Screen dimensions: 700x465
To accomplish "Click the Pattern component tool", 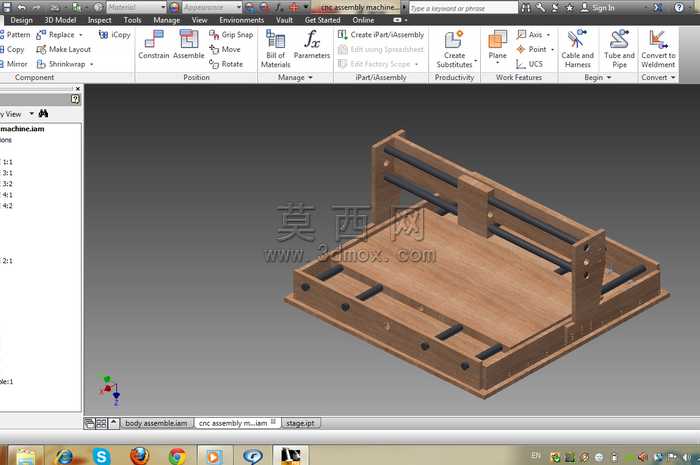I will pos(15,34).
